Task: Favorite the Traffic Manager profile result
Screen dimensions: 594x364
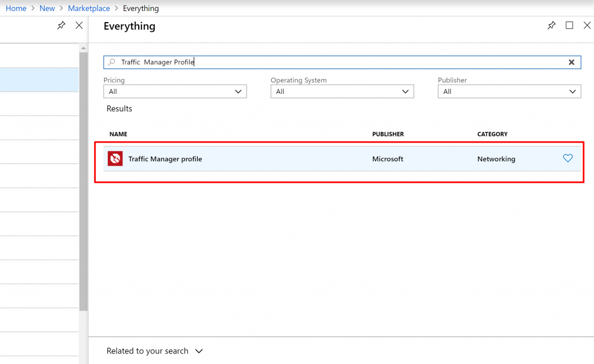Action: (x=568, y=158)
